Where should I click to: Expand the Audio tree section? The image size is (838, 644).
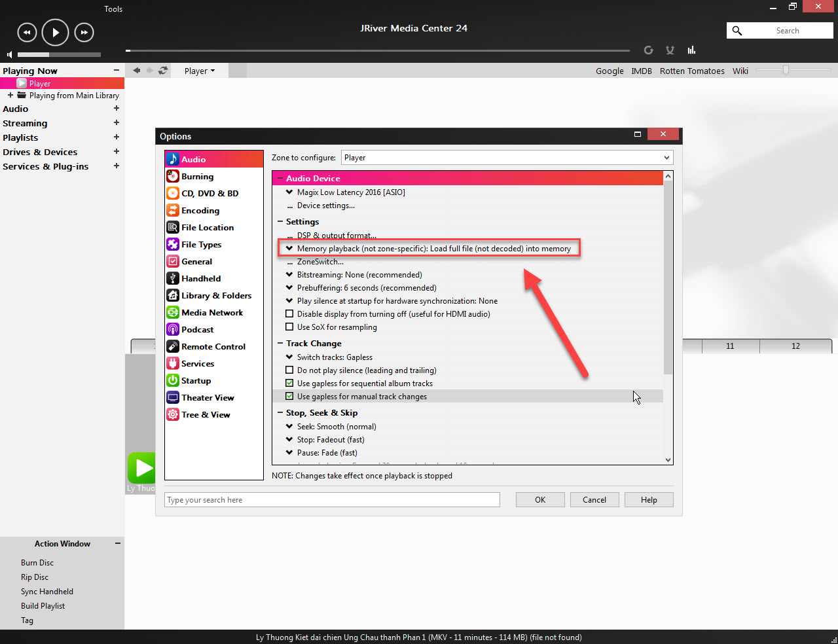117,109
